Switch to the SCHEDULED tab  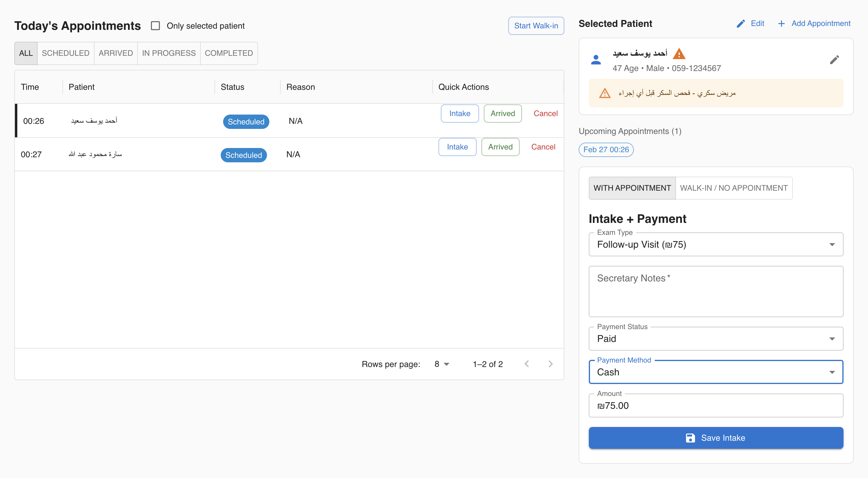[x=65, y=53]
